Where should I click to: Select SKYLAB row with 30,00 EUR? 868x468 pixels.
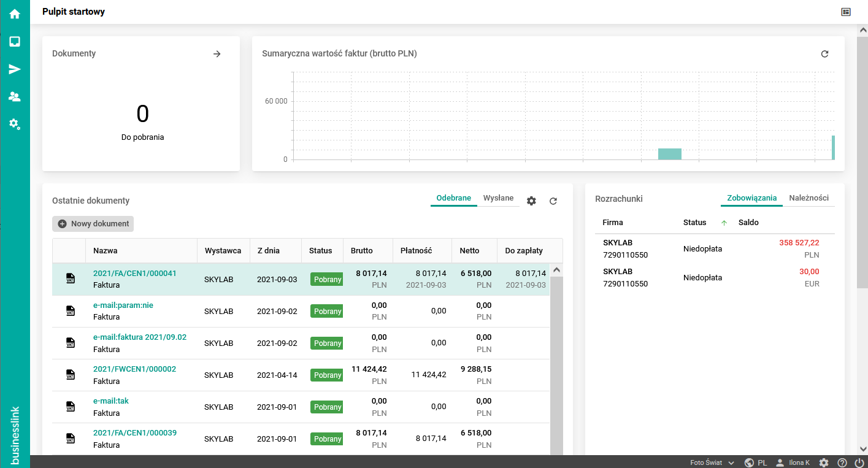coord(715,277)
